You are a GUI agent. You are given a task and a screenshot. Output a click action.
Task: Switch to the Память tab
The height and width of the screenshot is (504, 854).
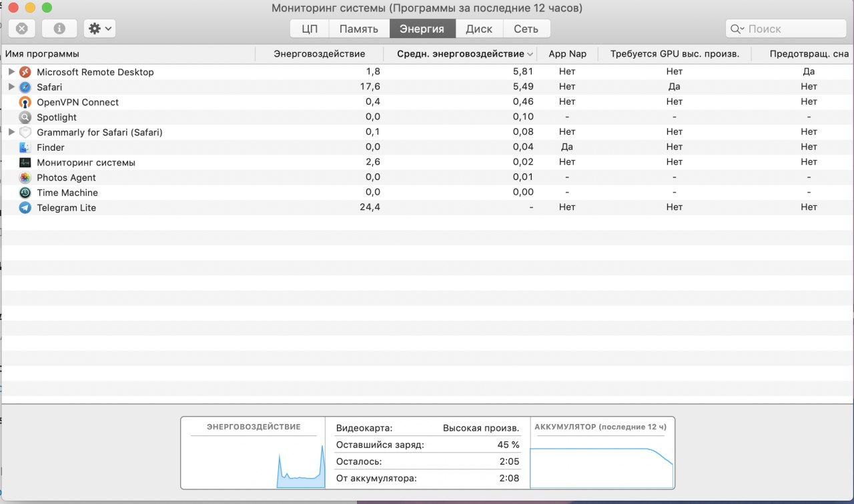(359, 29)
